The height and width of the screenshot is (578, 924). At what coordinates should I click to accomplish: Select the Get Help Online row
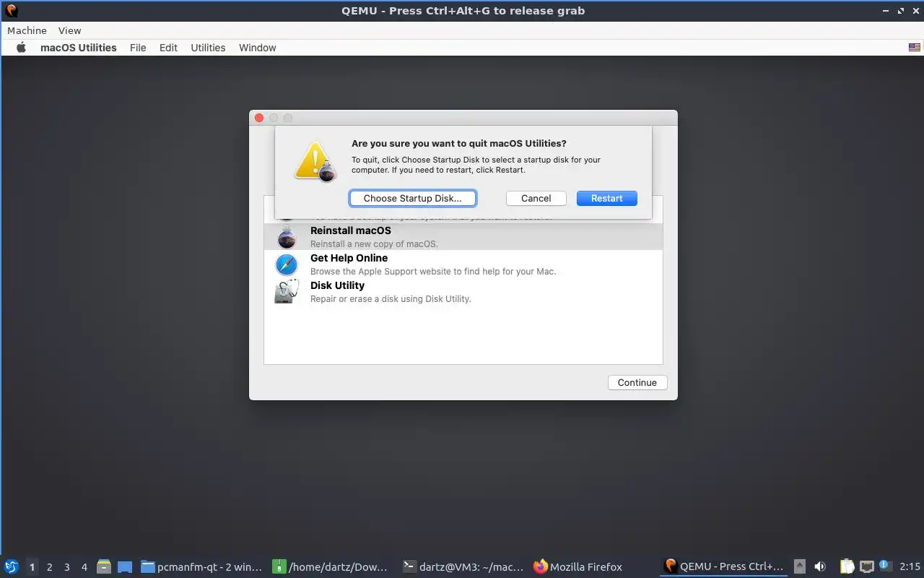[463, 264]
